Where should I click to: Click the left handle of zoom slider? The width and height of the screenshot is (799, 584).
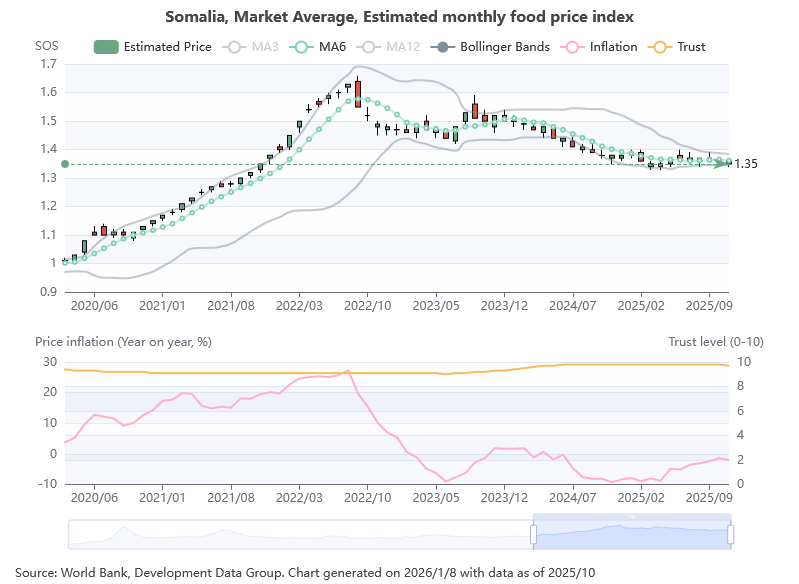(534, 535)
